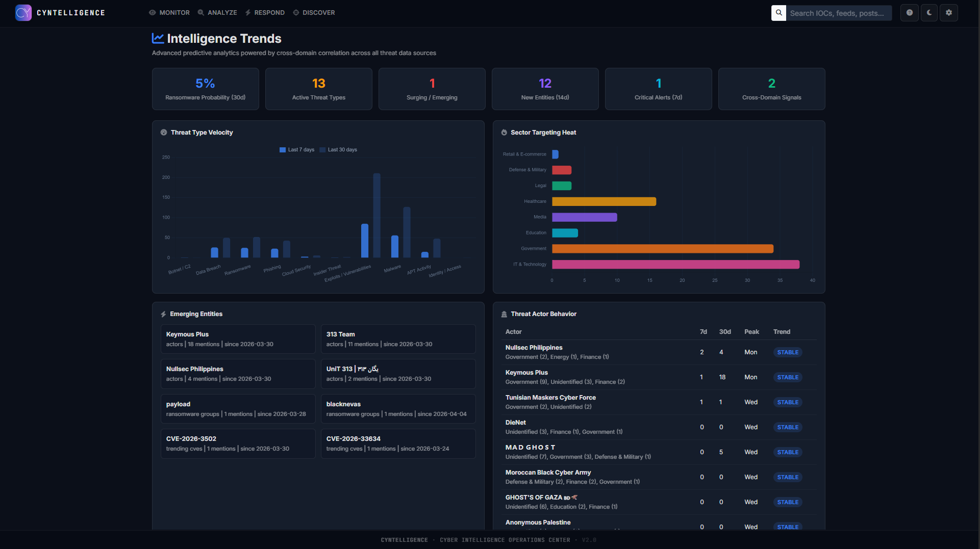Click the Intelligence Trends chart icon
980x549 pixels.
point(158,38)
